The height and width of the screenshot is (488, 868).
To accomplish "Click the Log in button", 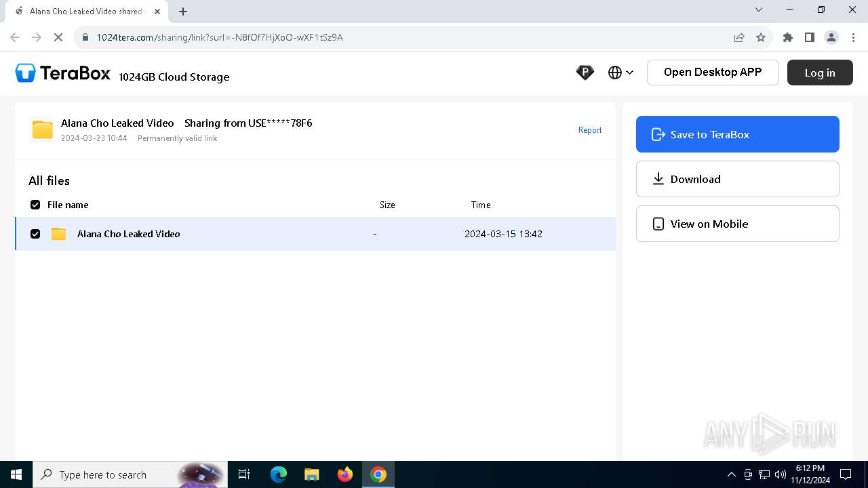I will pyautogui.click(x=820, y=73).
